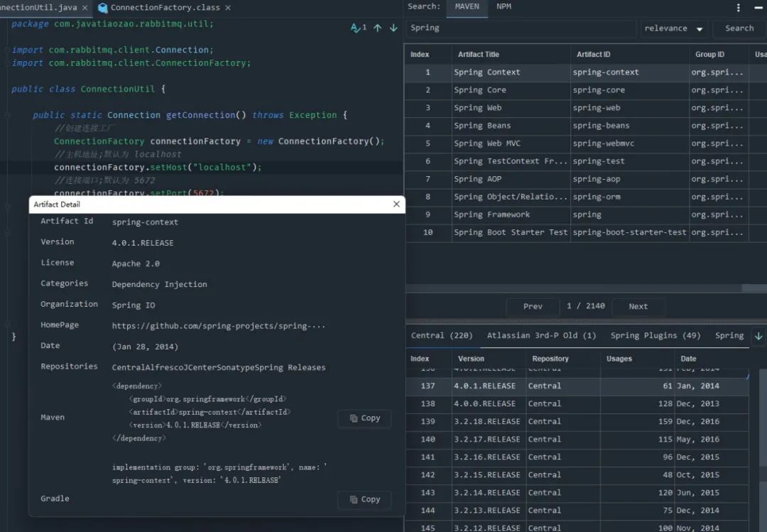Sort by Artifact ID column header
The height and width of the screenshot is (532, 767).
click(629, 54)
